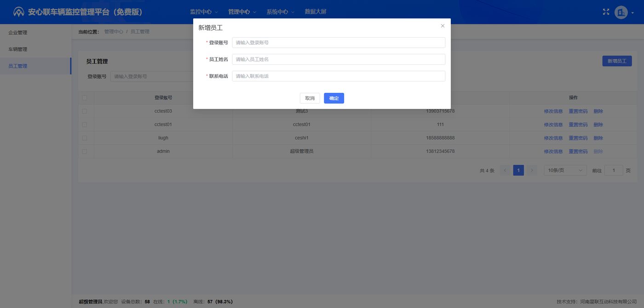This screenshot has width=644, height=308.
Task: Click 河南星联互动科技有限公司 in footer
Action: coord(608,302)
